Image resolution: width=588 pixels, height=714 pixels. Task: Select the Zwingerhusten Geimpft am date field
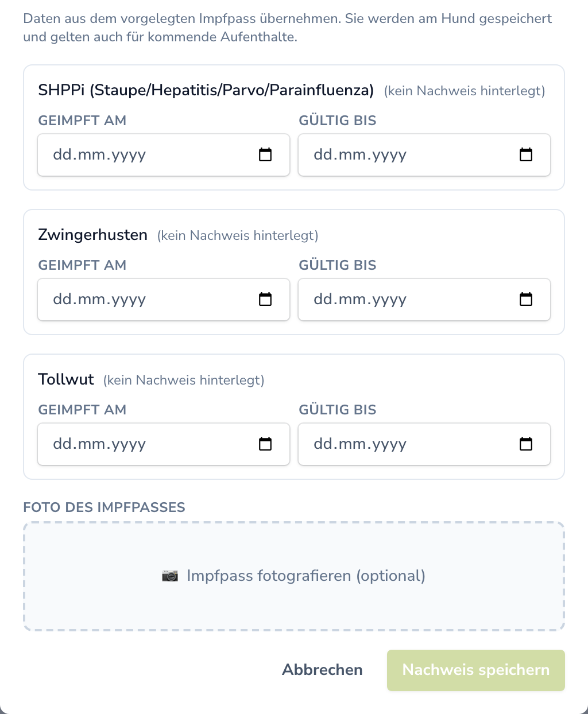(164, 300)
